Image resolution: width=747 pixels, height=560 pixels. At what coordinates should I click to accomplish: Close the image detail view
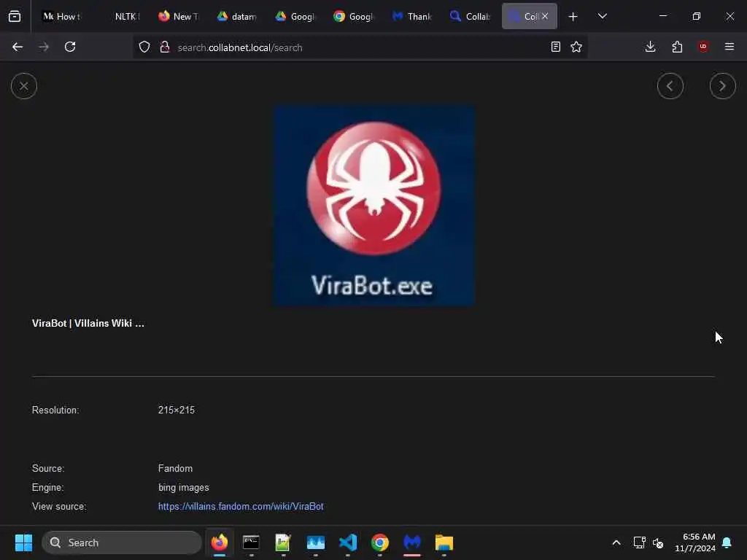click(24, 86)
